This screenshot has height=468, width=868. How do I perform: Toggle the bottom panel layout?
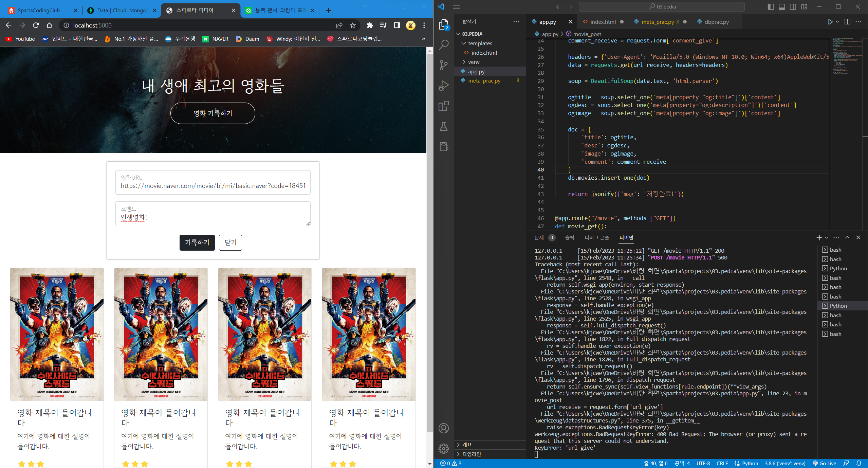(x=782, y=7)
